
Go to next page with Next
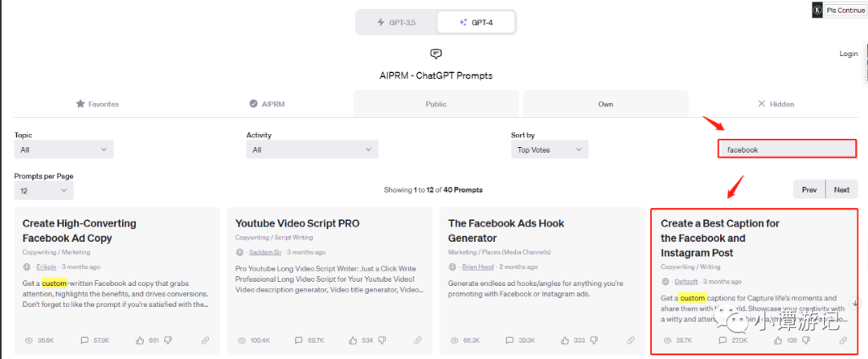[841, 190]
